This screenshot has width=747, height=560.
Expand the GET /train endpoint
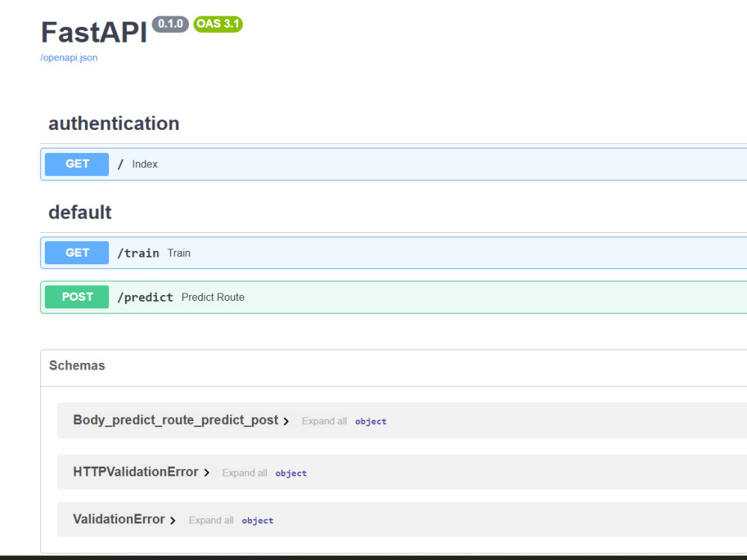click(394, 253)
